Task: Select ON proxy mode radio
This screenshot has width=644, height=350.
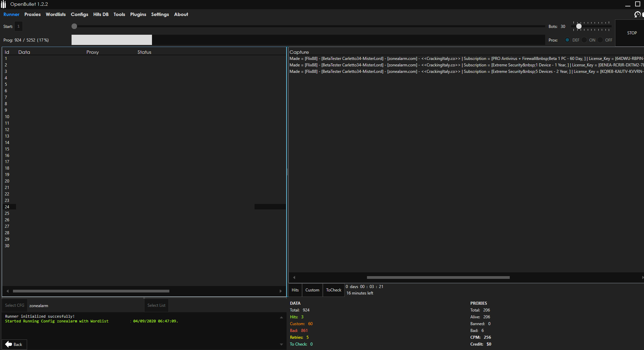Action: [x=584, y=40]
